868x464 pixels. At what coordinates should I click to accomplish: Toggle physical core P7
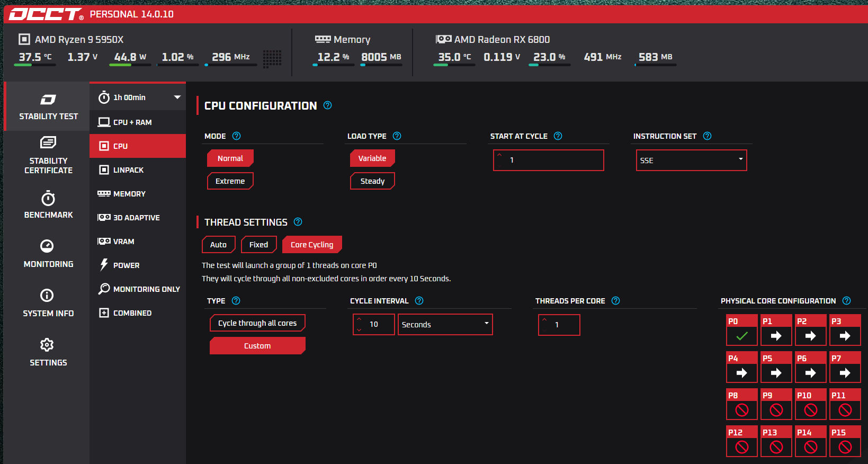pos(845,367)
